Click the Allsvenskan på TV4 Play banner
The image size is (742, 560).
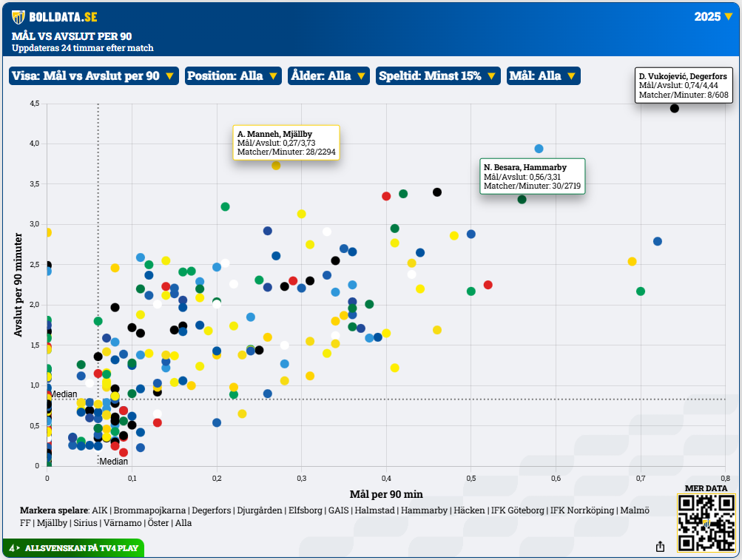72,549
